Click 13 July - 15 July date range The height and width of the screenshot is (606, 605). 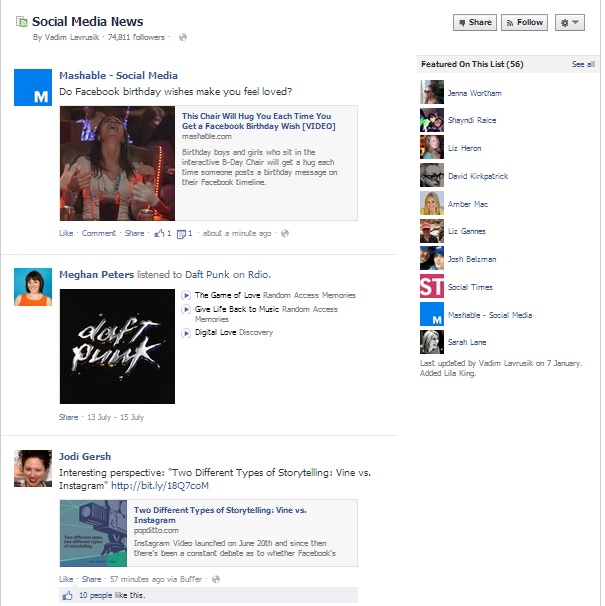pos(116,417)
